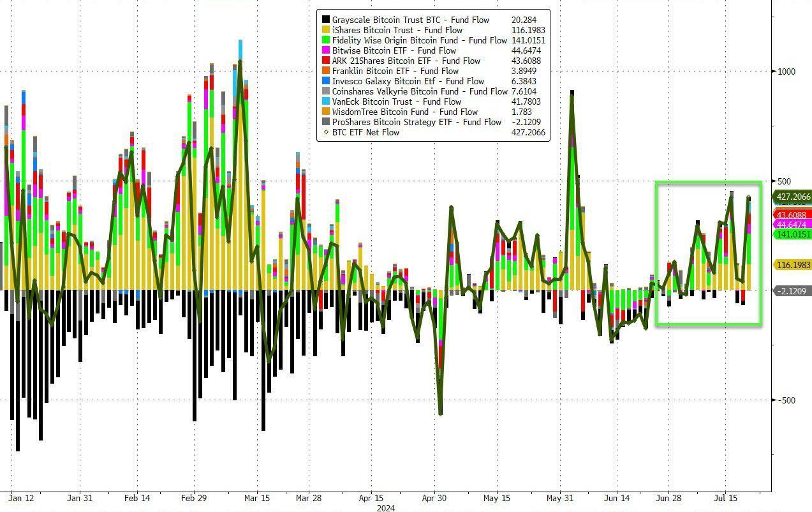Viewport: 812px width, 512px height.
Task: Select 'VanEck Bitcoin Trust - Fund Flow' legend text
Action: coord(397,102)
